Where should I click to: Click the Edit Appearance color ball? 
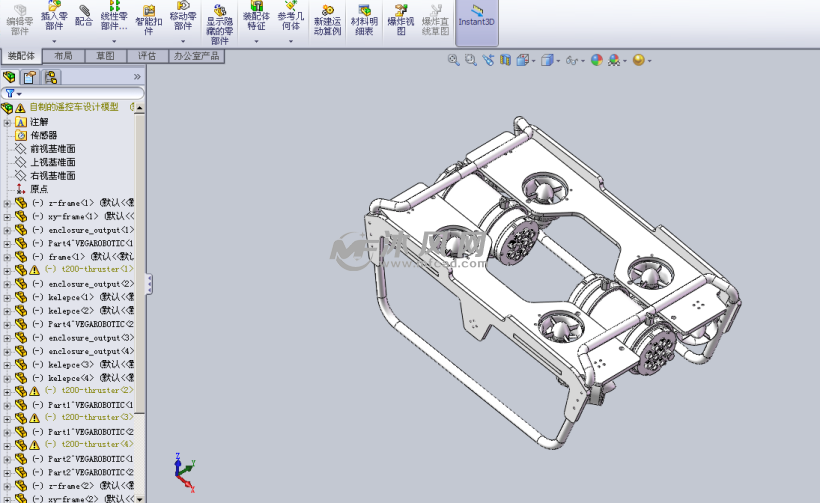(x=597, y=60)
